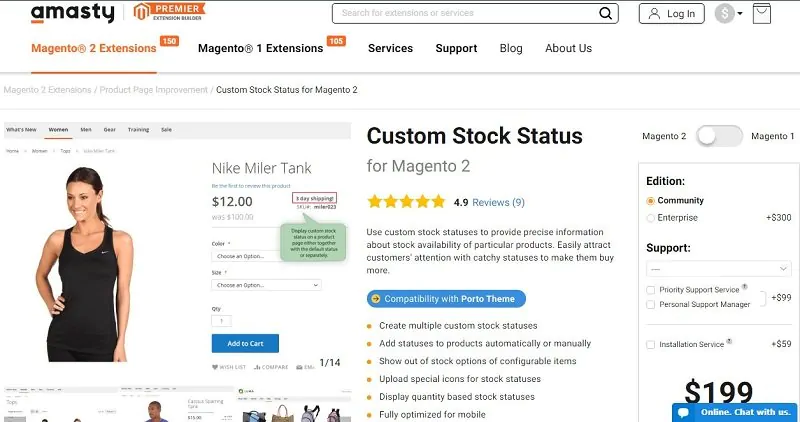800x422 pixels.
Task: Choose the Enterprise edition radio button
Action: (651, 217)
